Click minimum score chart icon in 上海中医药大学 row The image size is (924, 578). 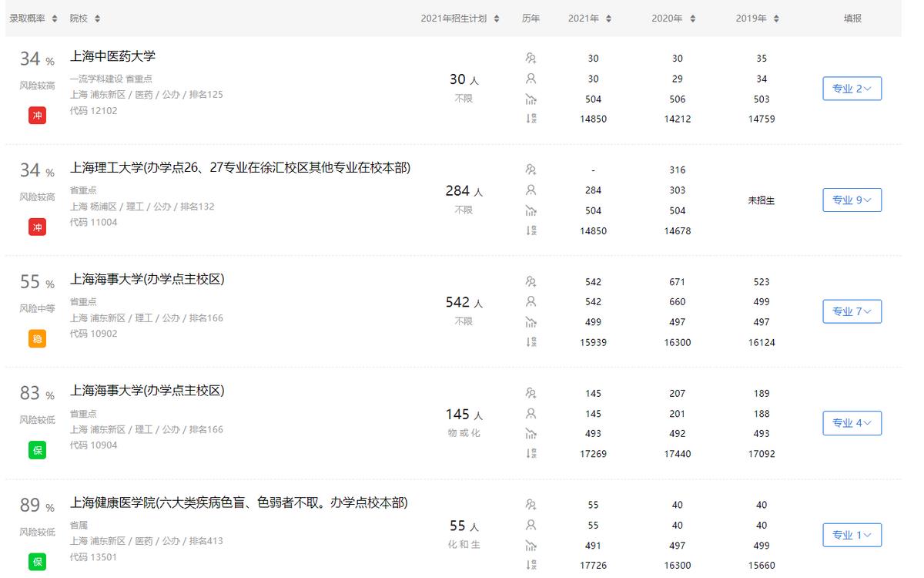click(x=531, y=99)
